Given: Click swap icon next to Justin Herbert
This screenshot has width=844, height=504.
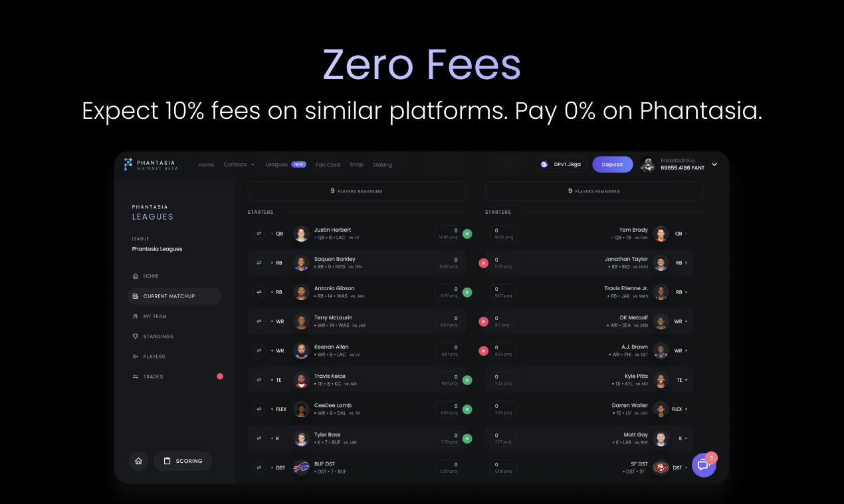Looking at the screenshot, I should click(x=259, y=234).
